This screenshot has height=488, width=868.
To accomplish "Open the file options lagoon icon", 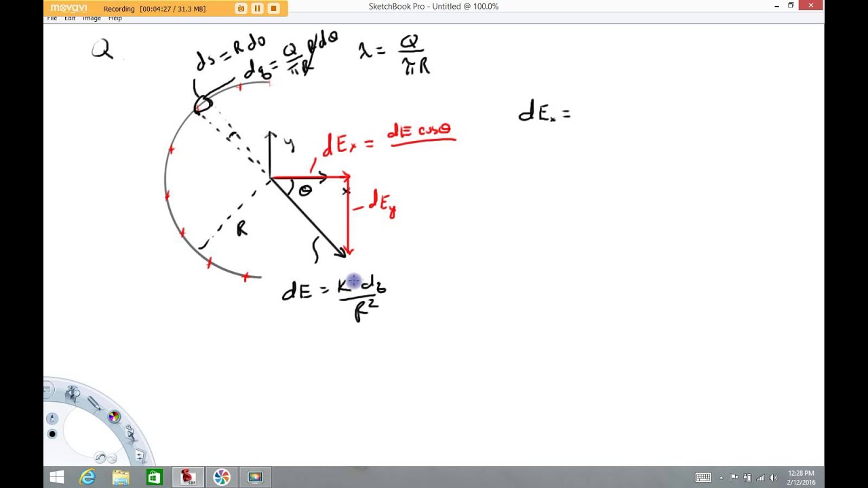I will 140,455.
